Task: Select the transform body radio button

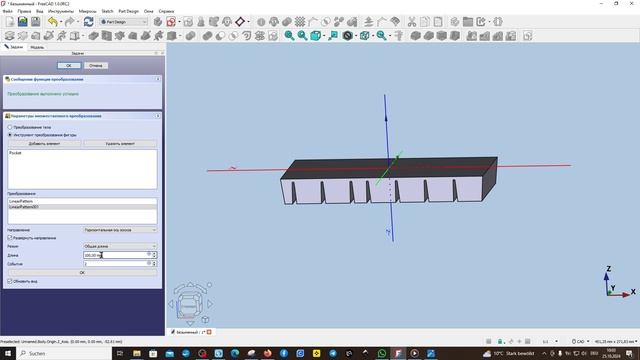Action: 10,127
